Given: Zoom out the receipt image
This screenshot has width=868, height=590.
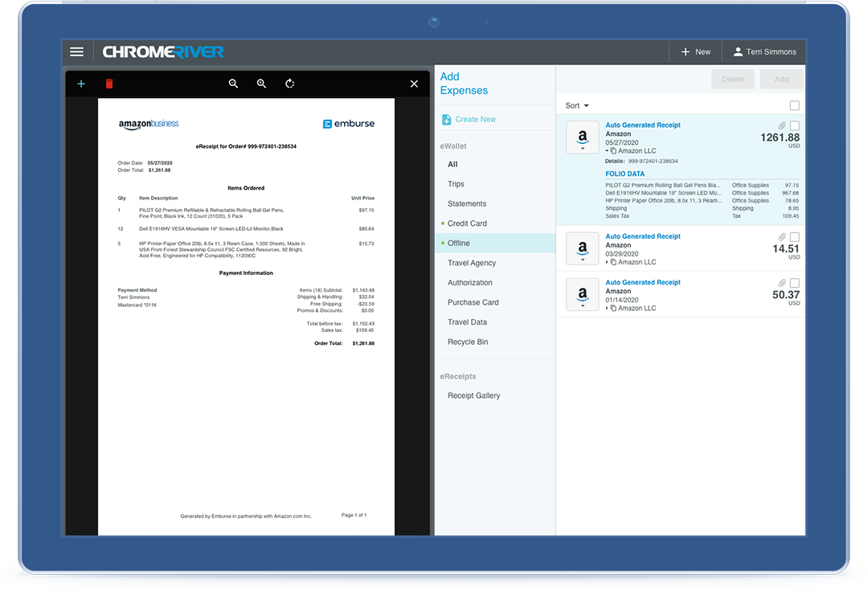Looking at the screenshot, I should [x=233, y=84].
